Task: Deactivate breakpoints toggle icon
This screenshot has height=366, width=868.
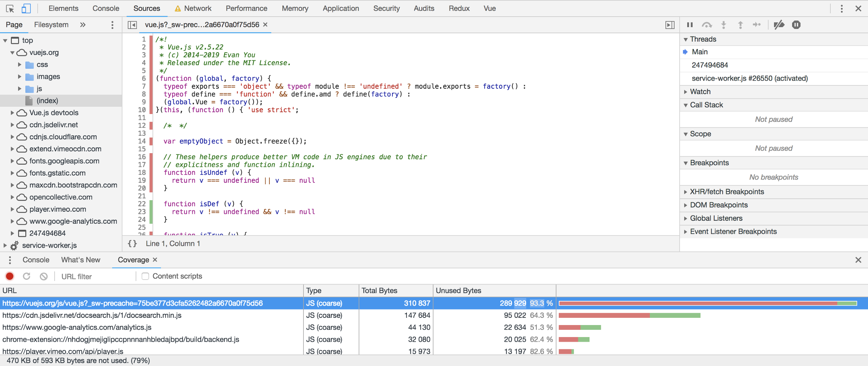Action: click(779, 25)
